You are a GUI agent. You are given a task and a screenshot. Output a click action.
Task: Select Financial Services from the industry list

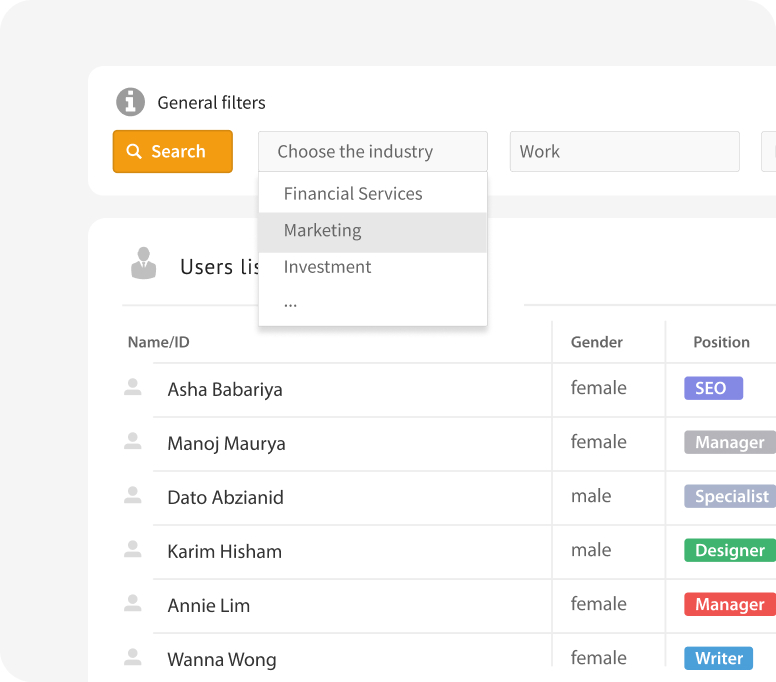[353, 194]
